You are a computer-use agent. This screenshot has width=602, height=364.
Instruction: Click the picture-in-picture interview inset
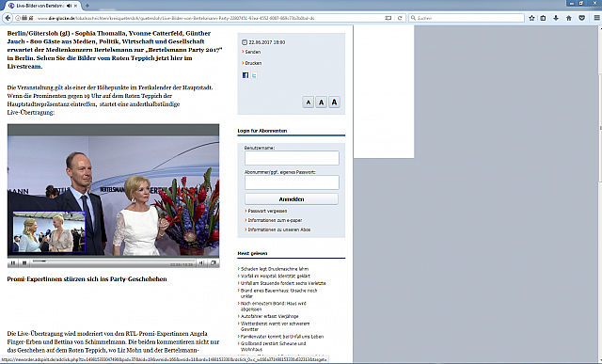pos(49,232)
